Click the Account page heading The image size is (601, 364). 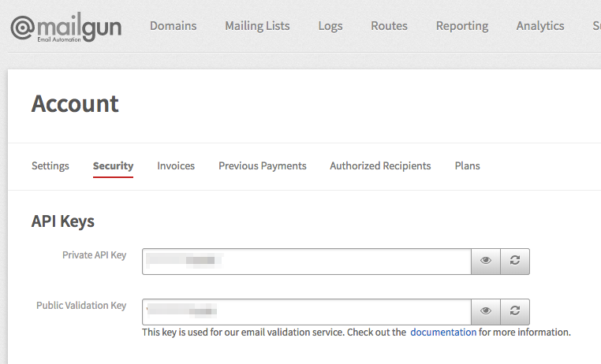point(75,104)
